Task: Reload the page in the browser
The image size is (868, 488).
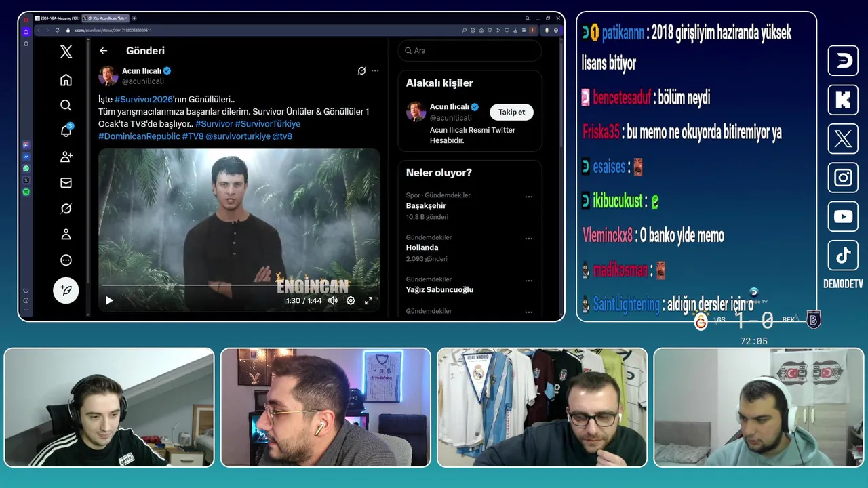Action: (58, 30)
